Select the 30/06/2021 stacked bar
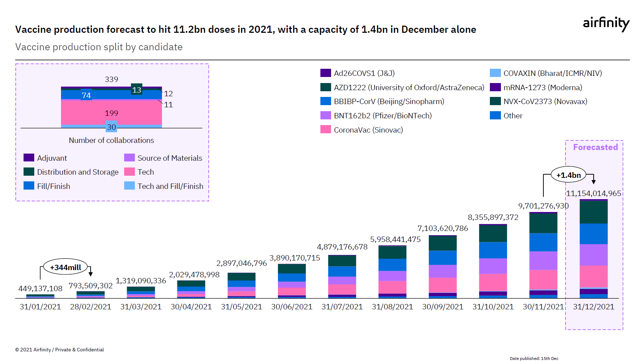The height and width of the screenshot is (361, 644). (x=291, y=281)
